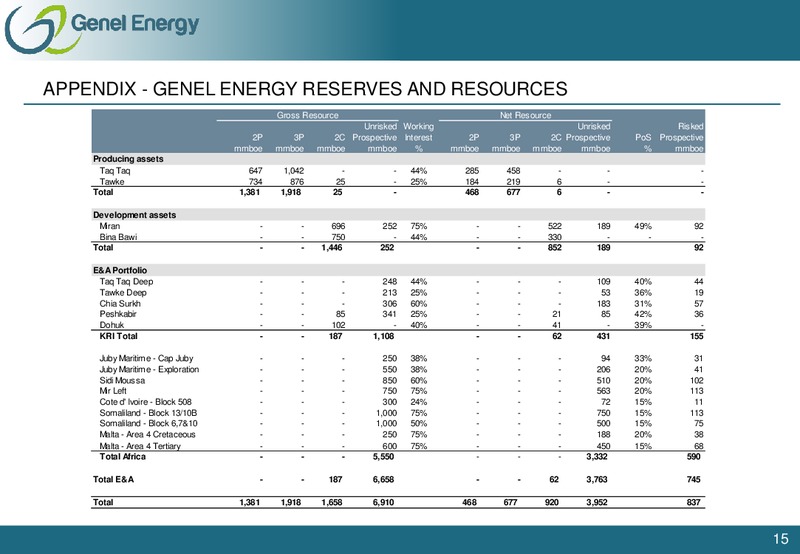Click the slide page number 15
The image size is (800, 554).
(x=781, y=539)
